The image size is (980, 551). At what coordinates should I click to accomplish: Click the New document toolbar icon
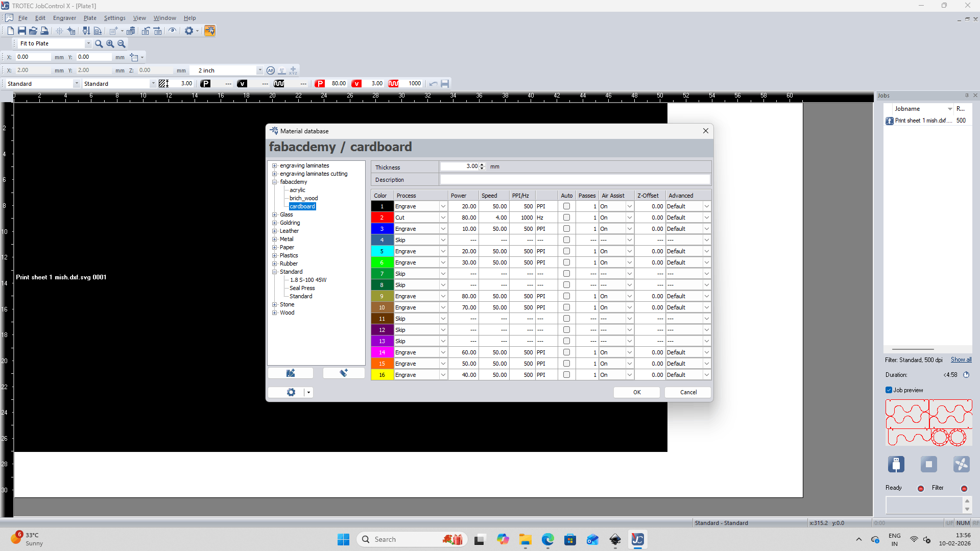point(10,31)
